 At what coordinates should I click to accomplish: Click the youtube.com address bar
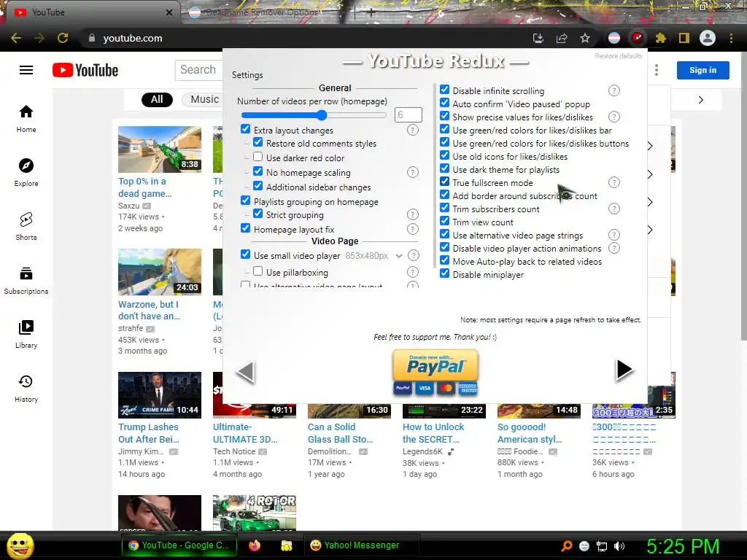(x=305, y=38)
